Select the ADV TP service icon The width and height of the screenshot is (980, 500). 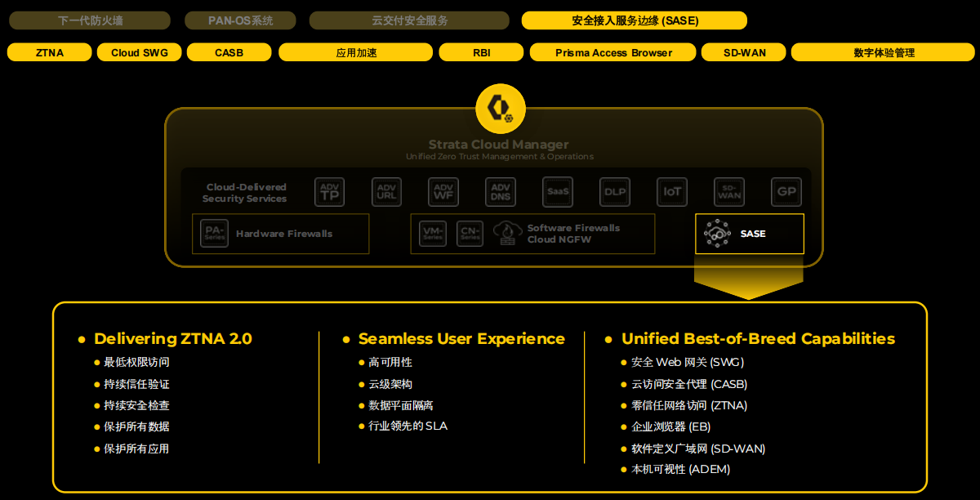click(x=329, y=192)
